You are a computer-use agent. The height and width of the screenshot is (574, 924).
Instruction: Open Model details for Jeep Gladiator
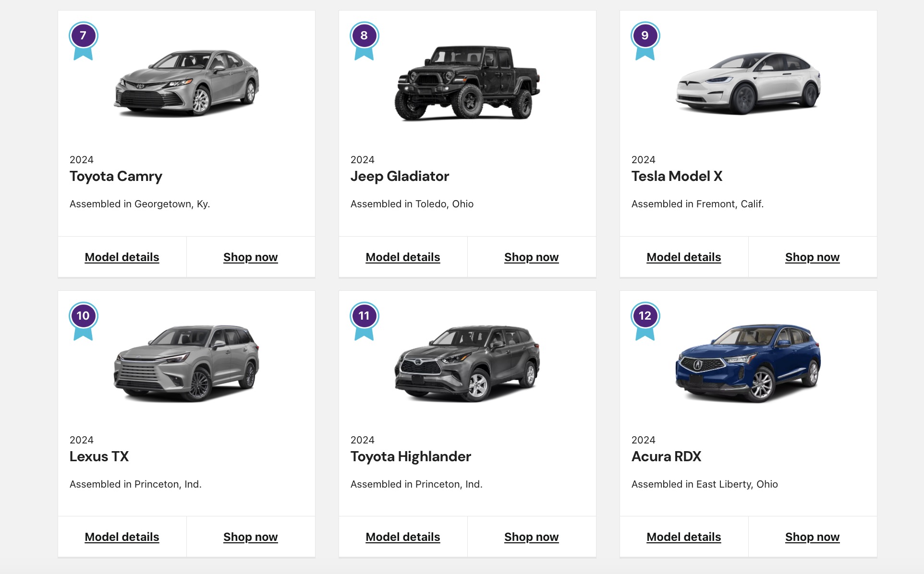click(x=403, y=257)
